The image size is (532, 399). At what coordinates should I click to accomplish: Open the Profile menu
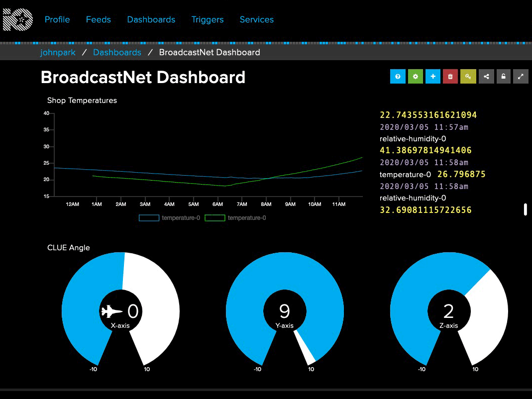(x=57, y=20)
